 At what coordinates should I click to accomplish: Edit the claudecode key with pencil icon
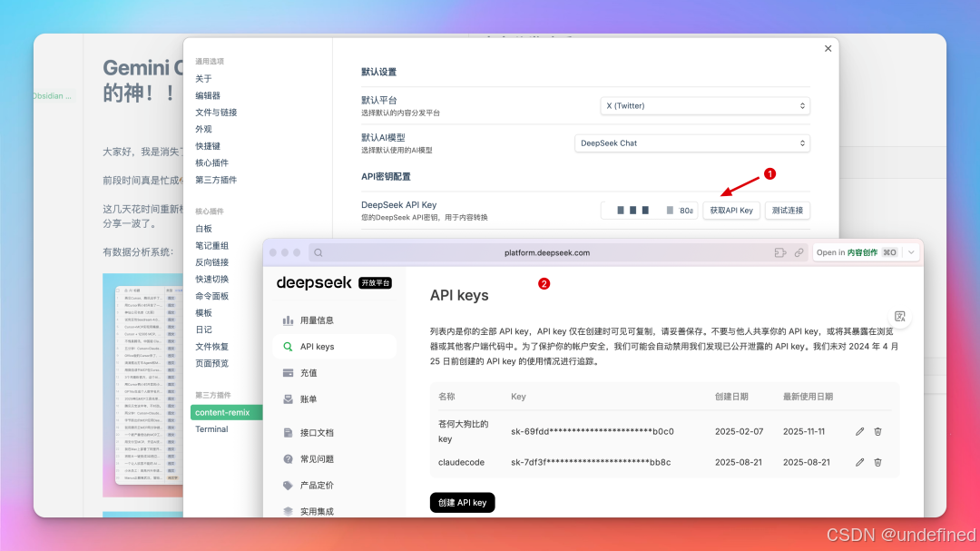click(x=859, y=462)
